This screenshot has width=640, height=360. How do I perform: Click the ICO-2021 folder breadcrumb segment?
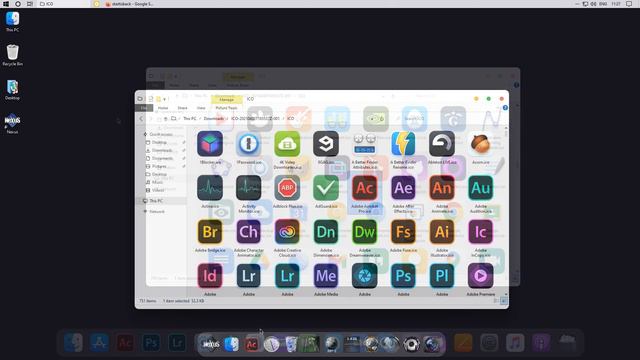pyautogui.click(x=255, y=119)
